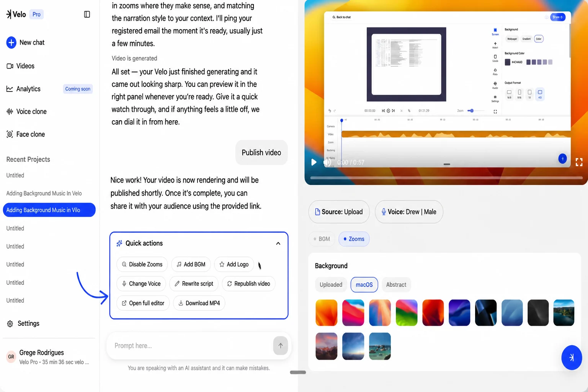Select the blue and orange streak wallpaper
The width and height of the screenshot is (588, 392).
point(380,313)
